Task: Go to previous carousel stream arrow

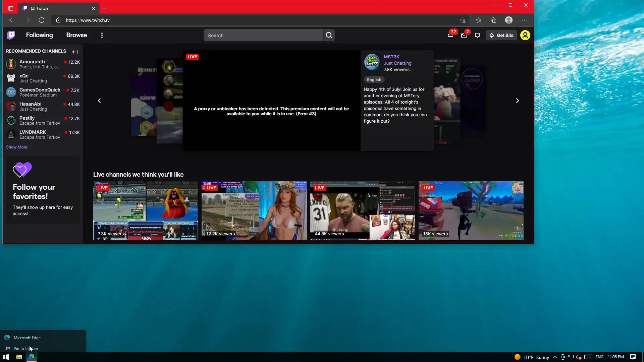Action: point(99,101)
